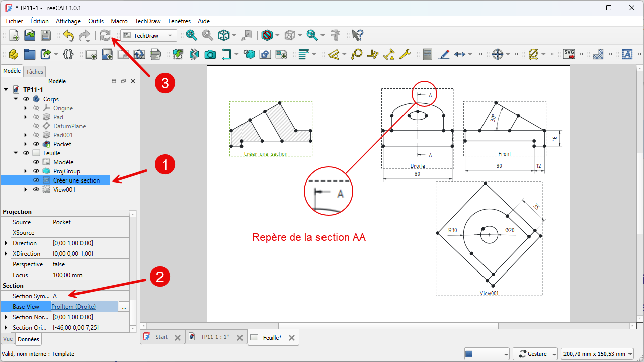644x362 pixels.
Task: Show the hidden DatumPlane
Action: (36, 126)
